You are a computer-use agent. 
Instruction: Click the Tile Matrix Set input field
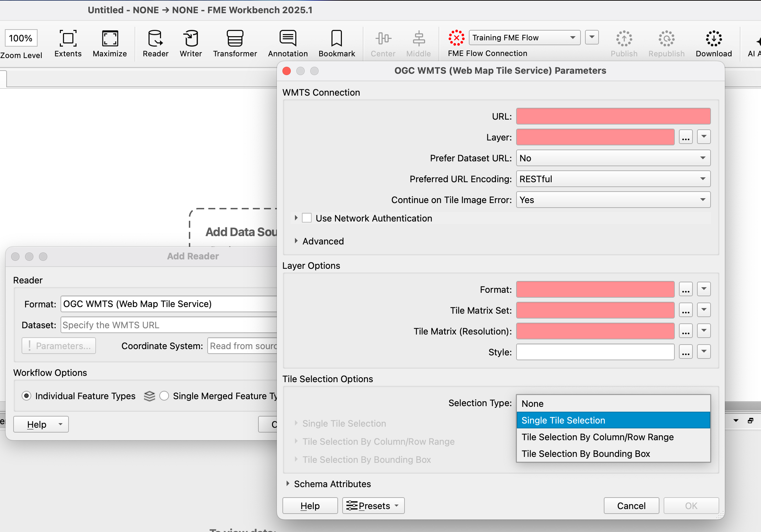point(595,310)
